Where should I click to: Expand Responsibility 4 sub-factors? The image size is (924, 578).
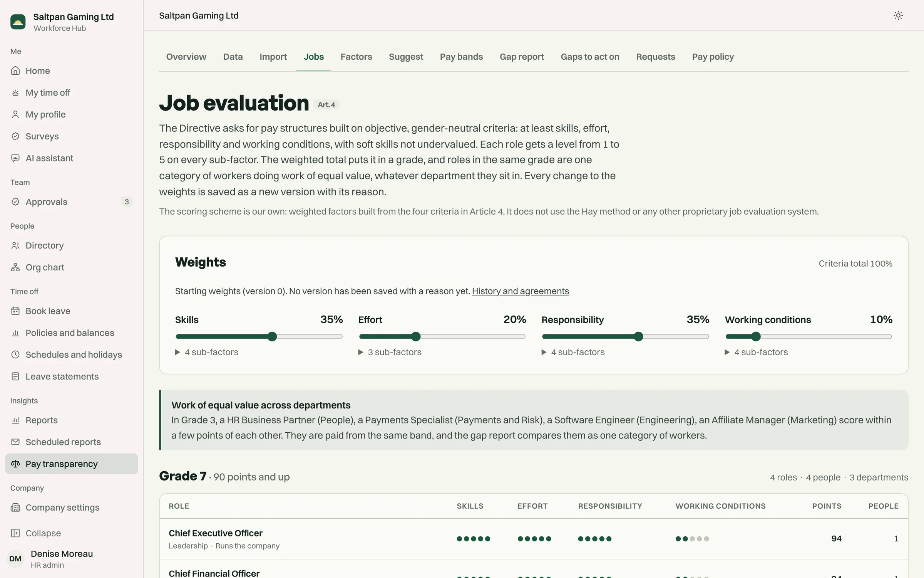tap(573, 352)
